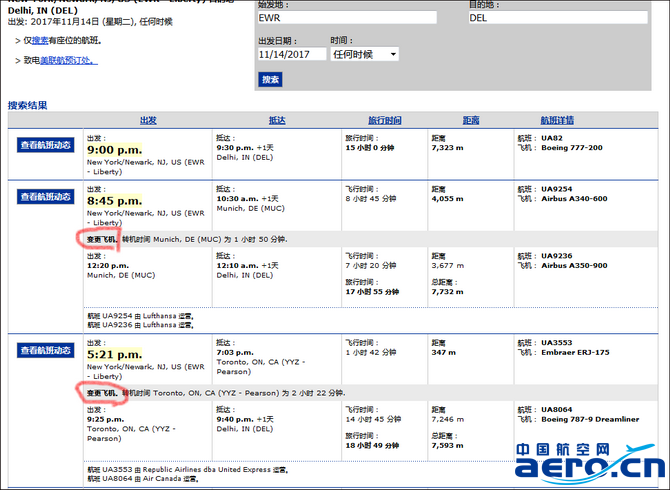Select the 8:45 p.m. departure time
Viewport: 670px width, 490px height.
click(115, 201)
